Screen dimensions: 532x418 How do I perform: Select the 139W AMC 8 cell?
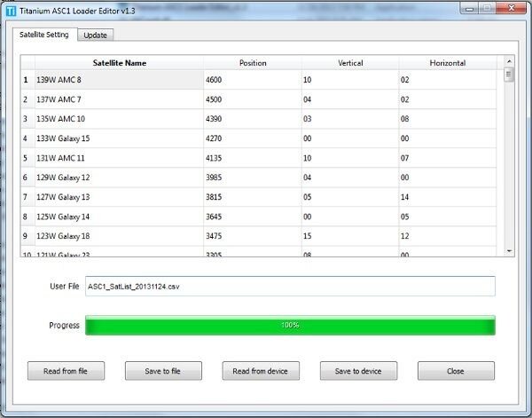coord(119,80)
